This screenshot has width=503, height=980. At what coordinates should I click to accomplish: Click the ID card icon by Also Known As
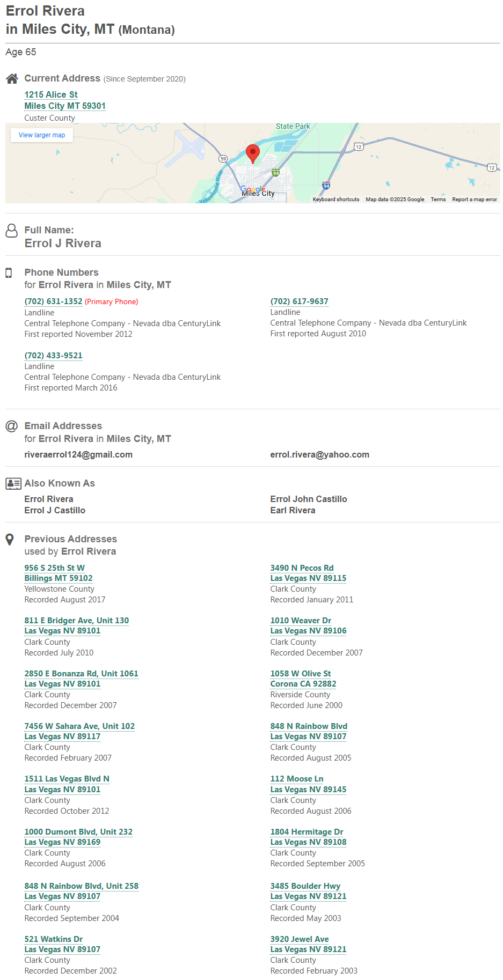coord(13,483)
